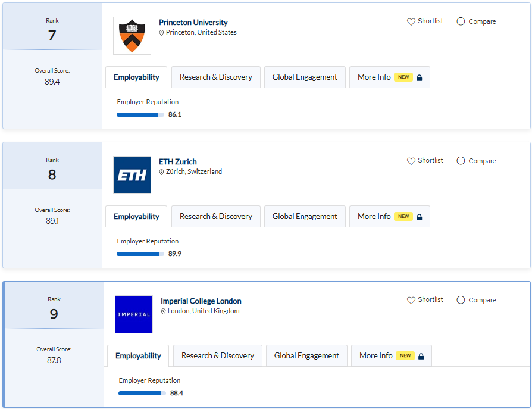Select Compare radio for Princeton University

tap(461, 21)
